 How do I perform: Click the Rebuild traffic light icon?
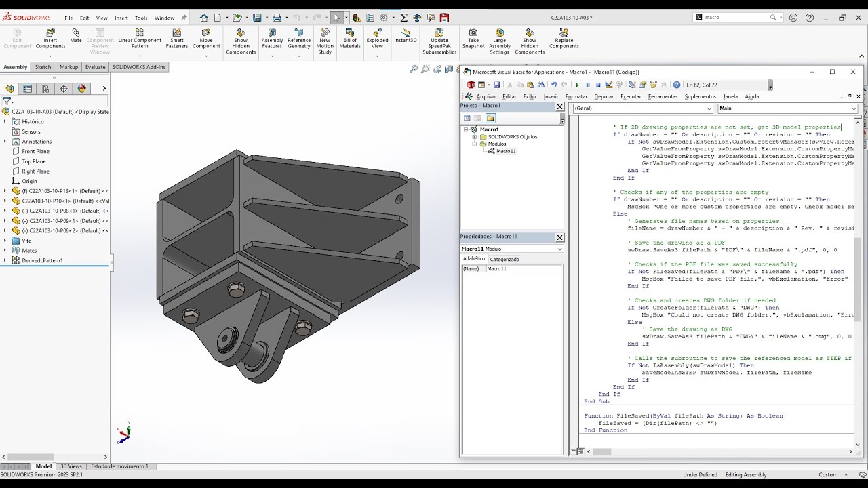click(x=357, y=18)
